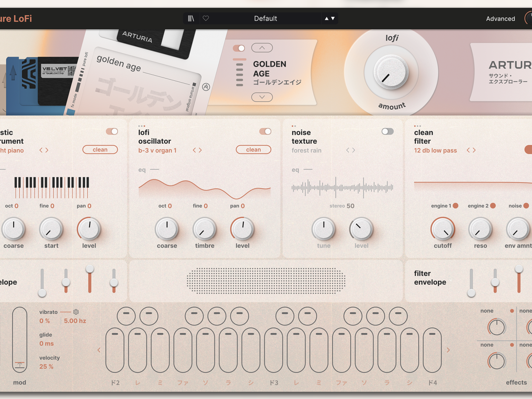The width and height of the screenshot is (532, 399).
Task: Toggle the Golden Age FX mode switch
Action: (239, 48)
